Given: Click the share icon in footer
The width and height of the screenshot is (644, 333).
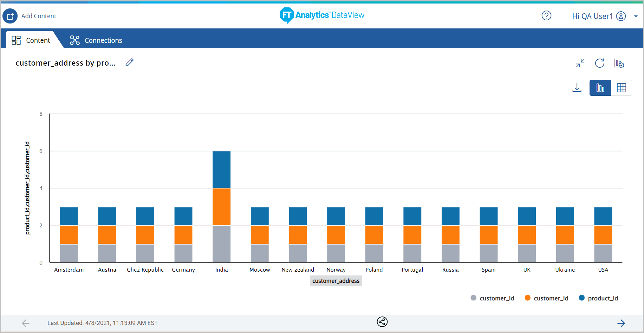Looking at the screenshot, I should (x=382, y=322).
